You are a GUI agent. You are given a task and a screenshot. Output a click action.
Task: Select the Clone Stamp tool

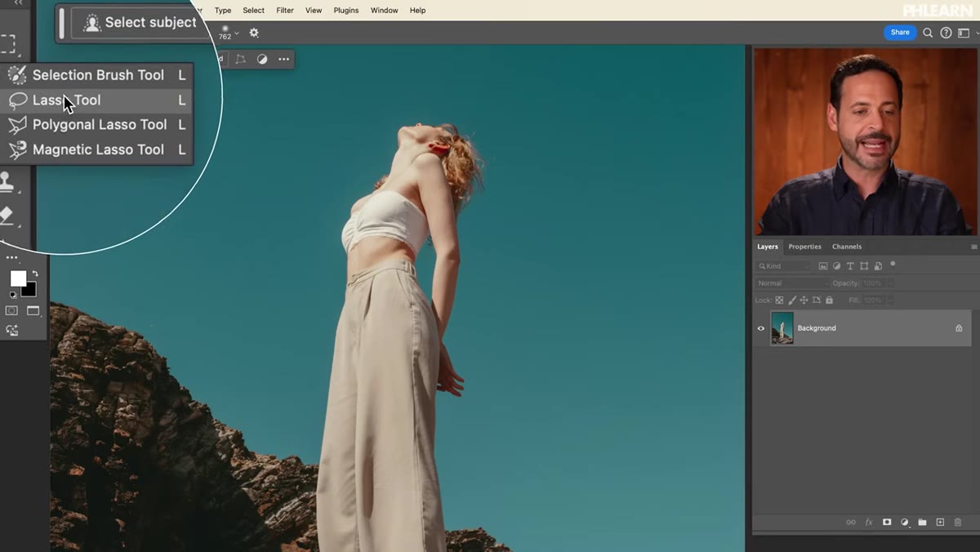(7, 182)
